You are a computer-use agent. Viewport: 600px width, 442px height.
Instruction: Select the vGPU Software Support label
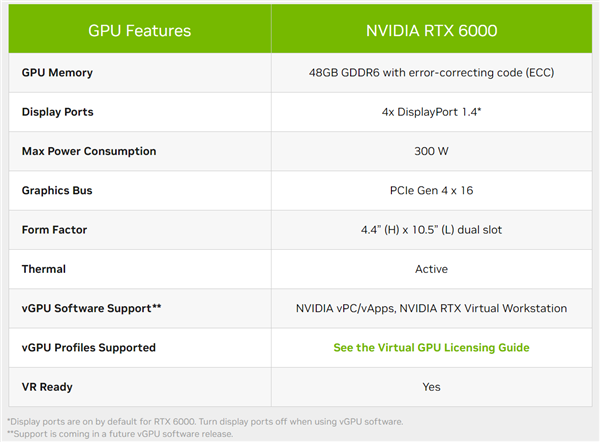coord(91,308)
